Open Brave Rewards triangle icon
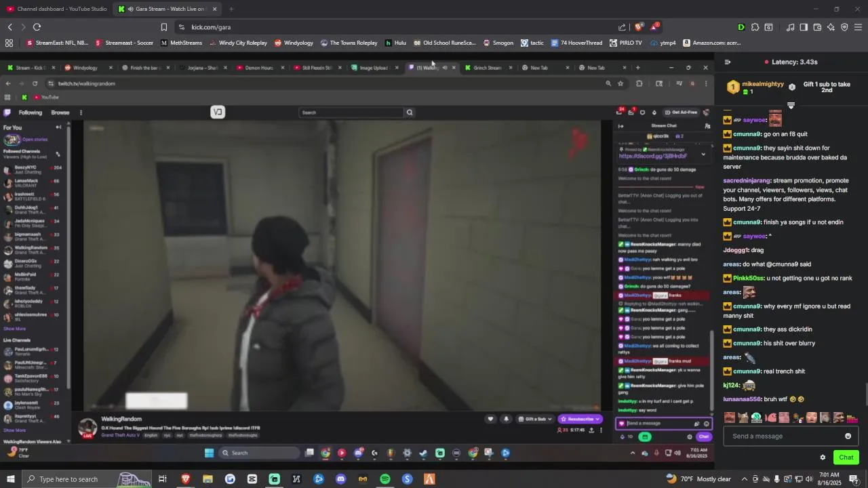This screenshot has width=868, height=488. tap(654, 27)
